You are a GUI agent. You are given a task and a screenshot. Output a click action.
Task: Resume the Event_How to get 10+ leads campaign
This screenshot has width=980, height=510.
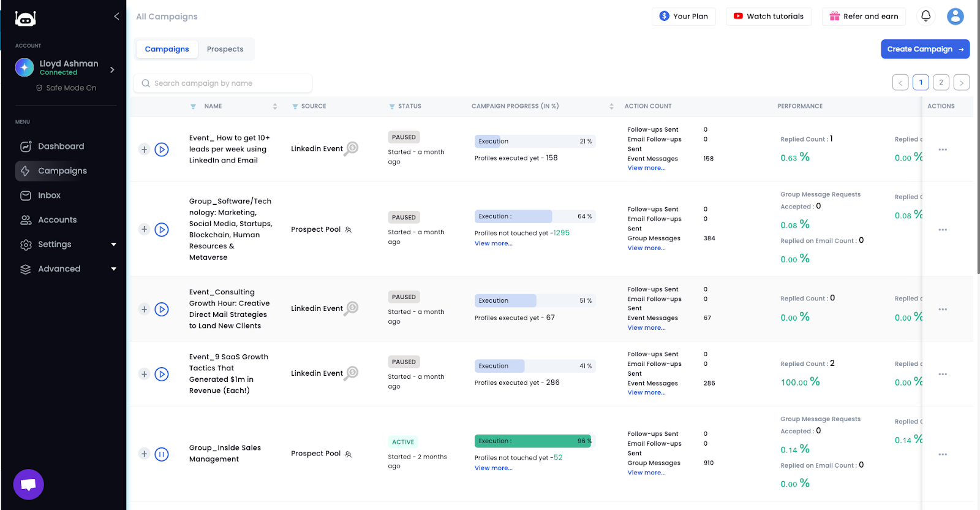(162, 150)
